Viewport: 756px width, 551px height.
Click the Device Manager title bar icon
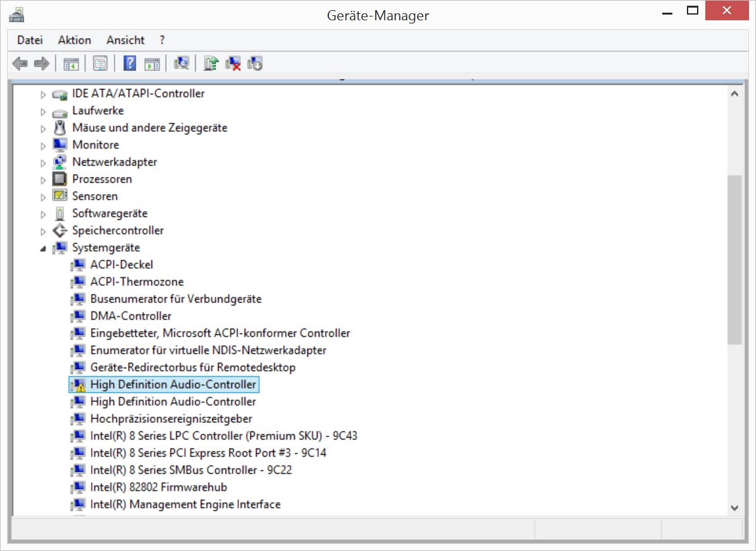[16, 15]
